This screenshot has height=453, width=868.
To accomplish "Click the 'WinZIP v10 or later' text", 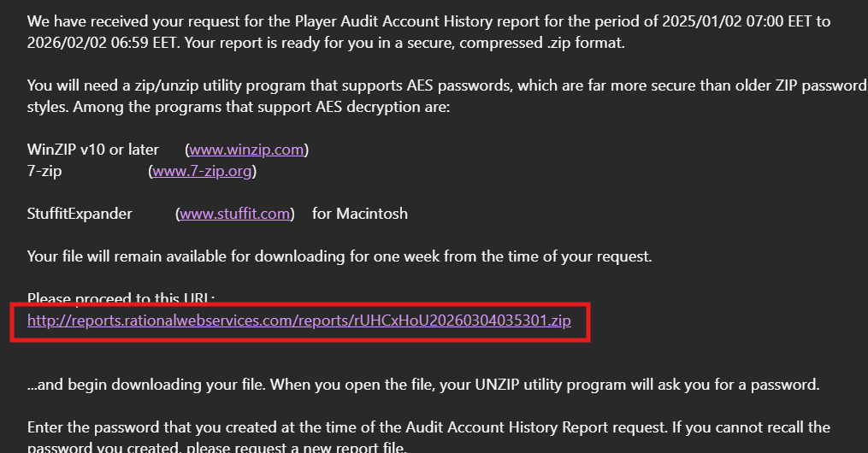I will 93,150.
